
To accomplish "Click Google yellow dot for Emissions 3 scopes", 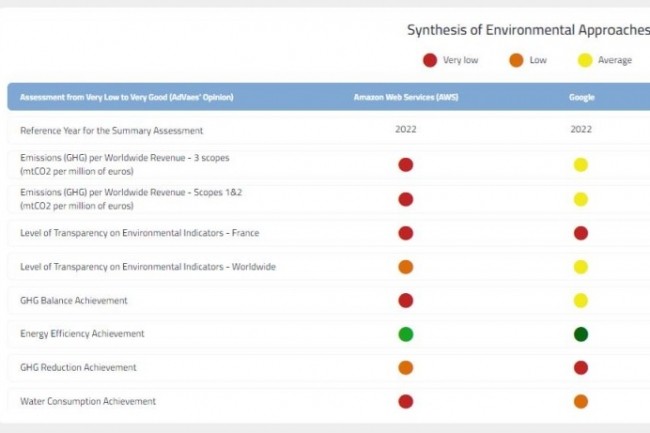I will click(x=581, y=164).
